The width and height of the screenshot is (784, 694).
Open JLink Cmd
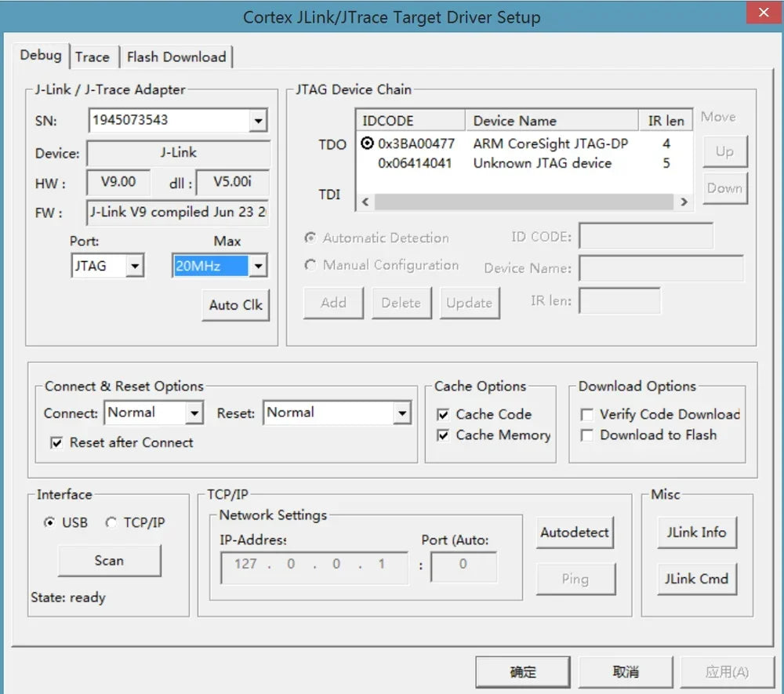coord(696,579)
